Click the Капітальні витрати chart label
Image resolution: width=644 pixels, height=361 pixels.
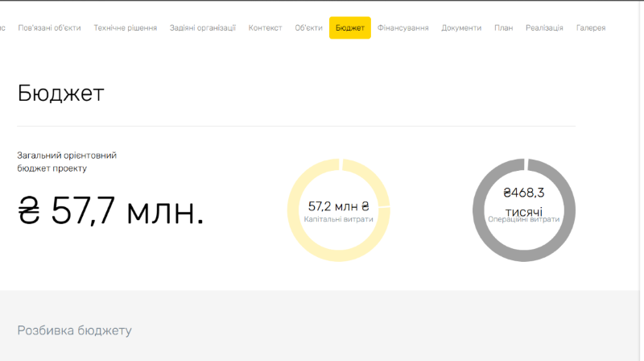click(338, 219)
